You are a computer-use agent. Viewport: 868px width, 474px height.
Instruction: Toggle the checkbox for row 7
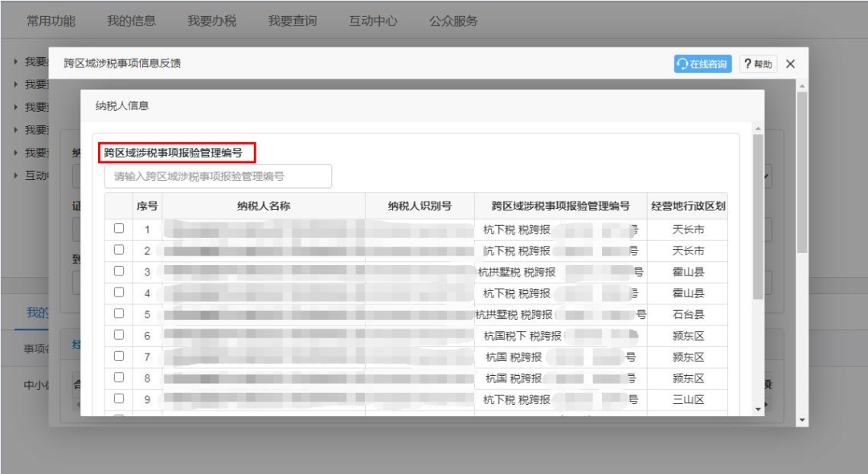coord(119,357)
